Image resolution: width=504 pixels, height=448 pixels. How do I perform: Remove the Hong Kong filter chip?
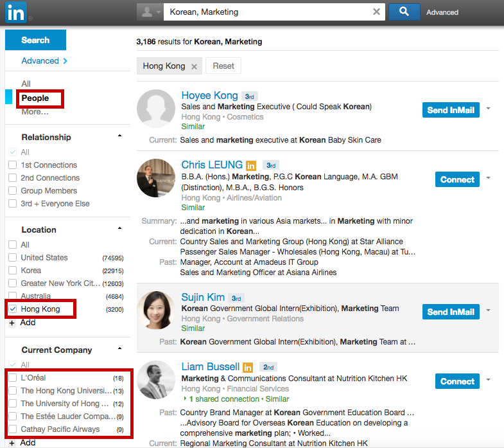coord(194,67)
